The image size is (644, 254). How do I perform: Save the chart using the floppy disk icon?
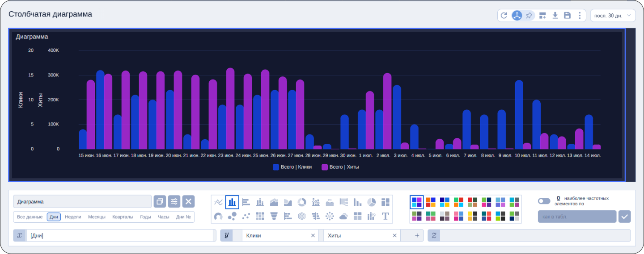click(567, 16)
